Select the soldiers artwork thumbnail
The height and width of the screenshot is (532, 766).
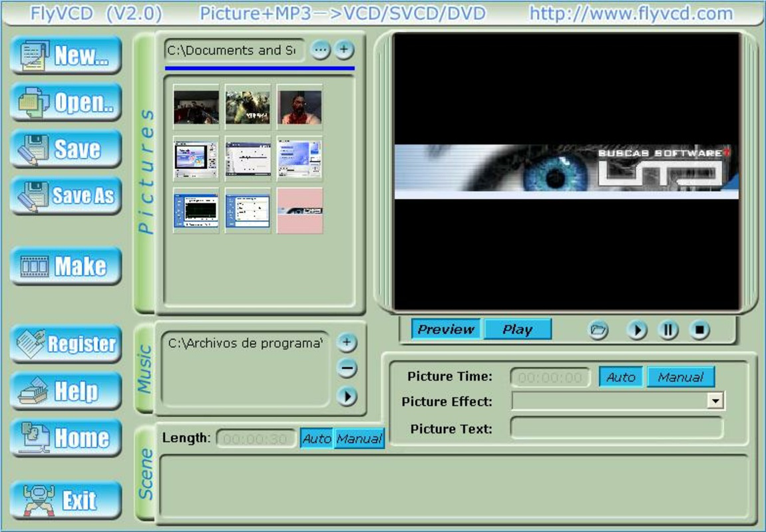click(248, 107)
